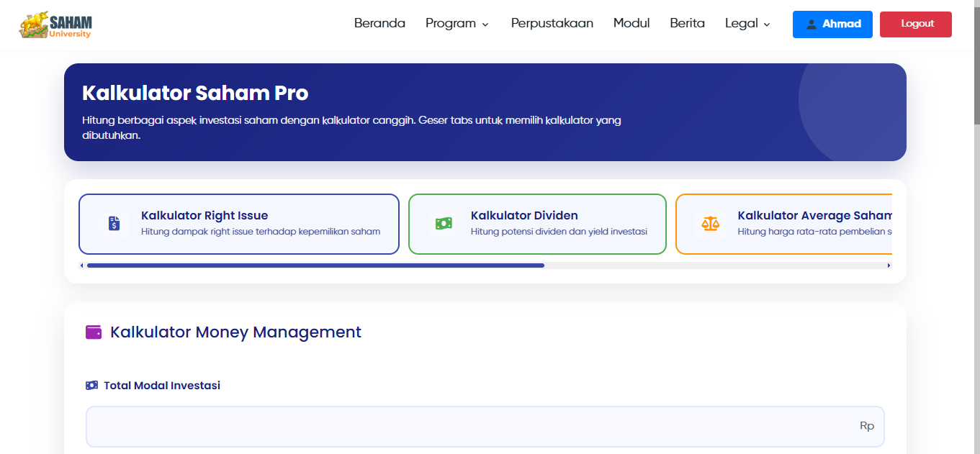
Task: Click the right carousel arrow below the calculator cards
Action: point(890,265)
